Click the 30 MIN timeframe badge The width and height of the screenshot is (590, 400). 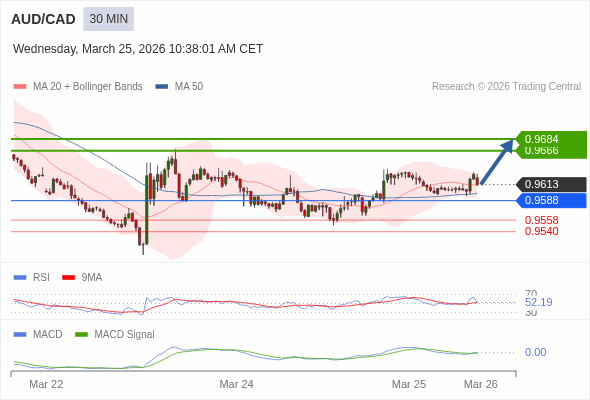(108, 19)
